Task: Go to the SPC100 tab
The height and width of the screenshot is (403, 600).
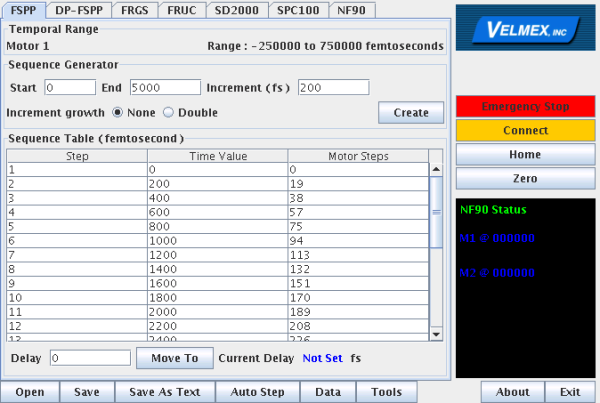Action: (298, 10)
